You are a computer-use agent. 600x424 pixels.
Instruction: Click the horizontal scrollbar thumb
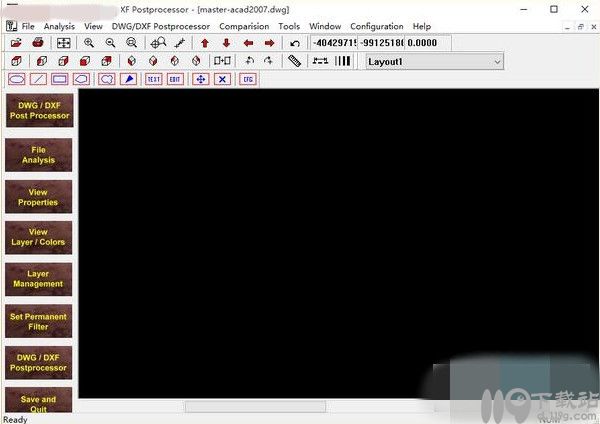255,406
